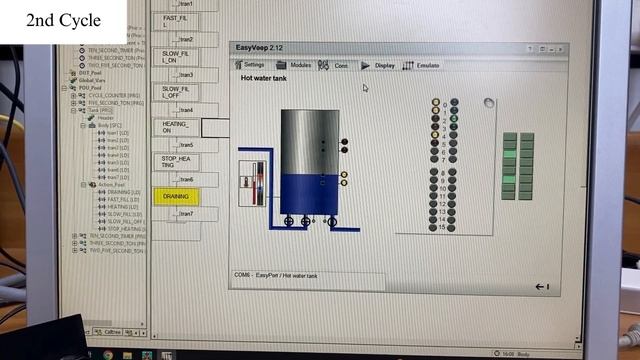Toggle input indicator 1 in left column
The width and height of the screenshot is (640, 360).
click(x=436, y=110)
